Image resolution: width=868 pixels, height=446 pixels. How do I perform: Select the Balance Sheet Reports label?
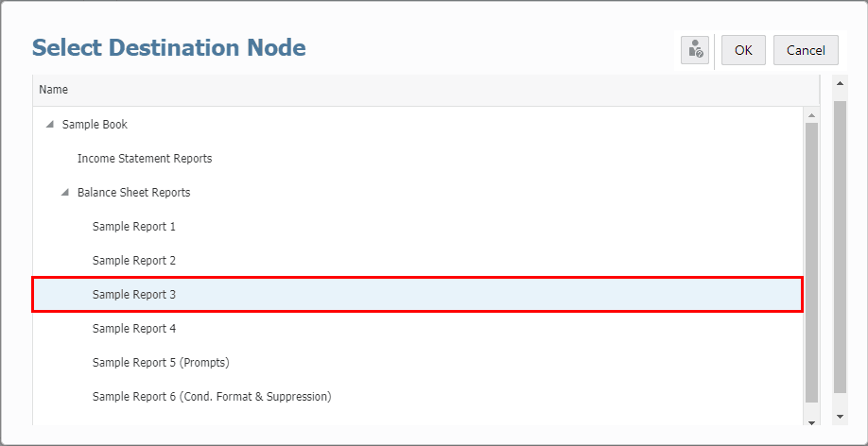[x=133, y=193]
